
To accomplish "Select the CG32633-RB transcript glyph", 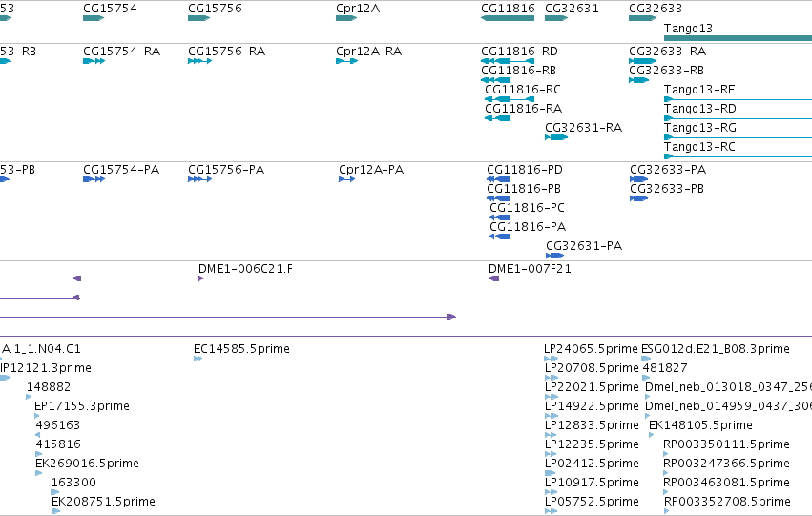I will click(x=638, y=80).
